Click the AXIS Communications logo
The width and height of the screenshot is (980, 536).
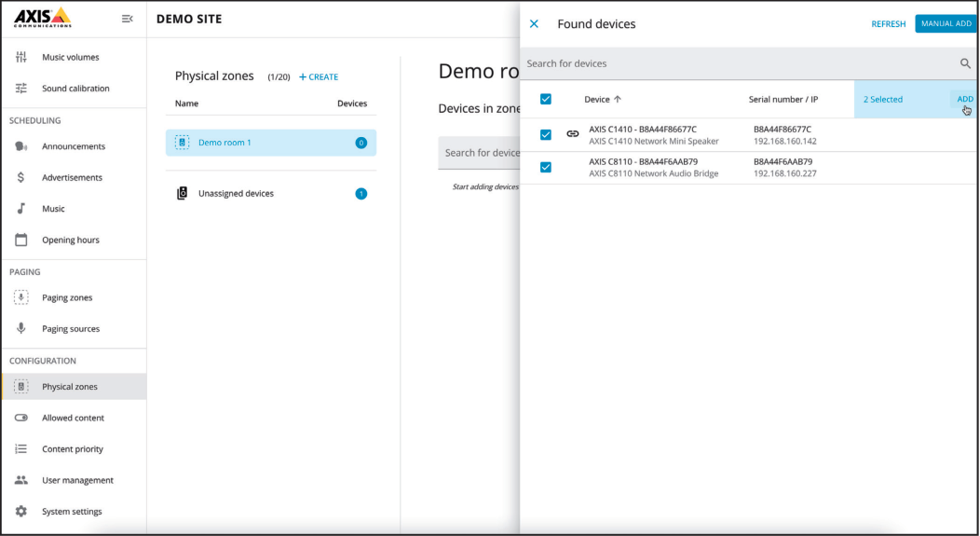[x=42, y=17]
